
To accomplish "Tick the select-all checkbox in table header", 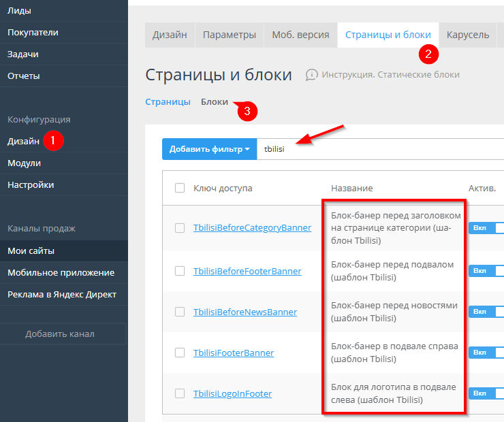I will 180,188.
